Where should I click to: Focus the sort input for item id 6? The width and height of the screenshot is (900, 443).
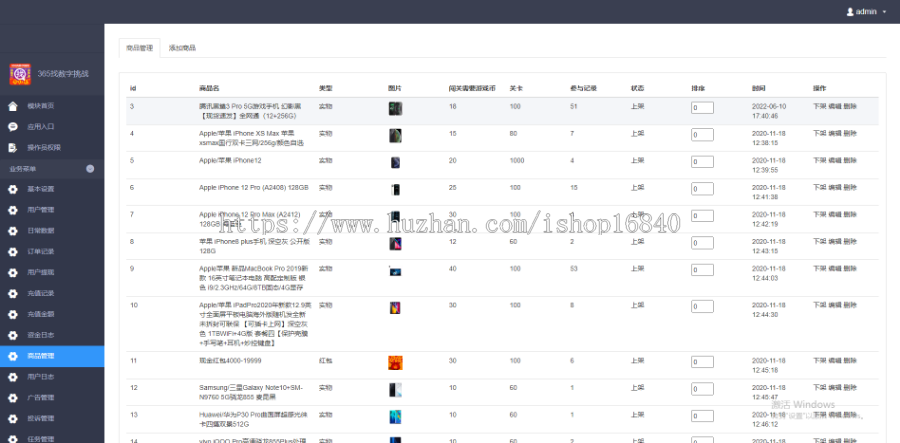tap(702, 189)
